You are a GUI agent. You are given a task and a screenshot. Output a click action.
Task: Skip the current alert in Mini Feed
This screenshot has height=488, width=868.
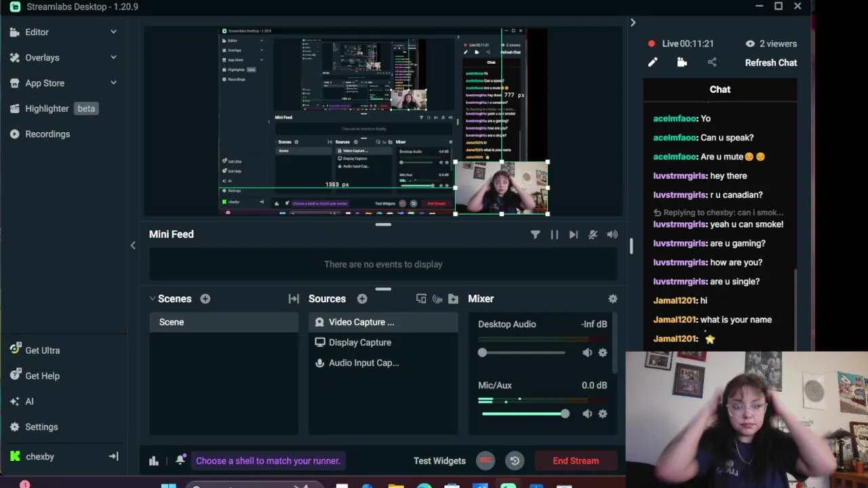coord(574,235)
